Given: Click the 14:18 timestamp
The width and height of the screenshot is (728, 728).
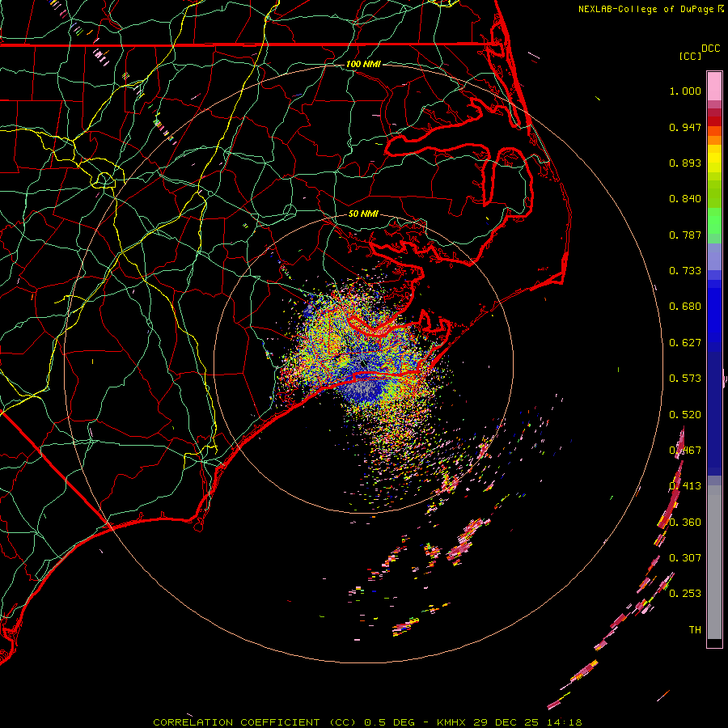Looking at the screenshot, I should pos(563,722).
